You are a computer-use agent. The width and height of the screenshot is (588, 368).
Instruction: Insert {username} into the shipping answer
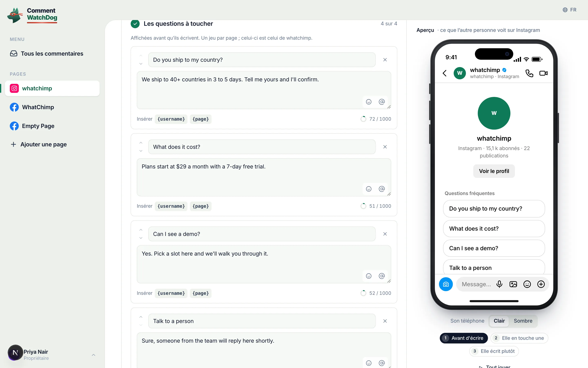(x=171, y=119)
